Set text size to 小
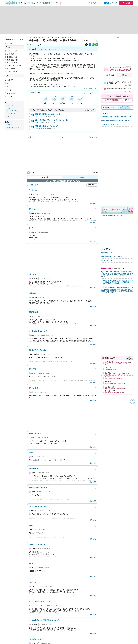The height and width of the screenshot is (644, 138). pos(18,39)
